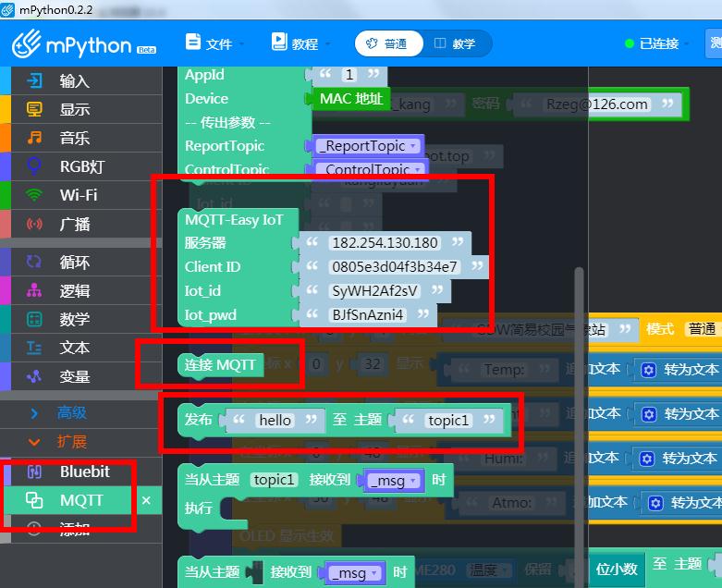Click the Rzeg@126.com text field
The image size is (722, 588).
[597, 104]
